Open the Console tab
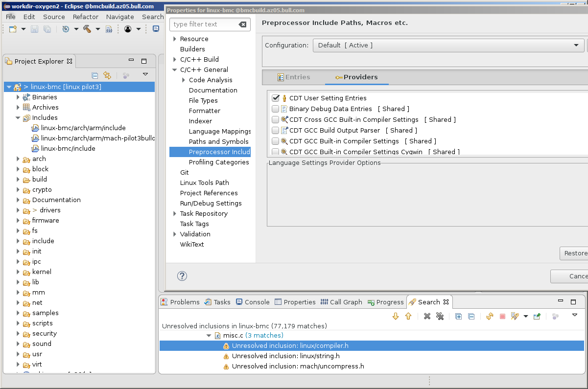588x389 pixels. 253,302
